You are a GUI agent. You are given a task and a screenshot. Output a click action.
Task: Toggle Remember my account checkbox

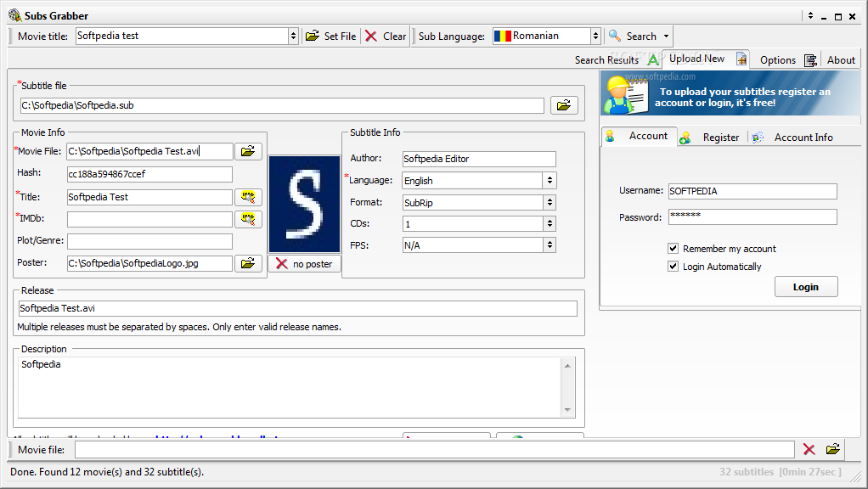[x=674, y=249]
